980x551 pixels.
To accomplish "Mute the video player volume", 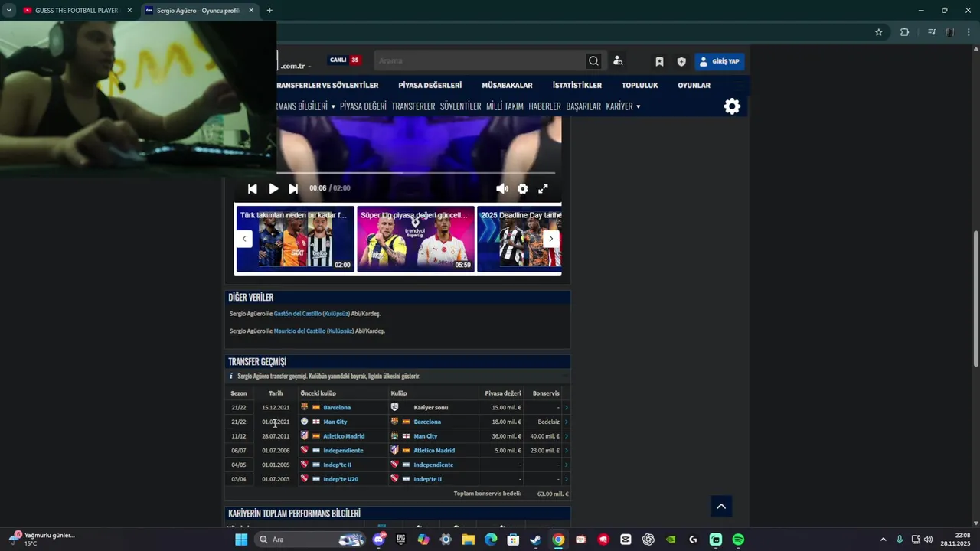I will click(502, 189).
